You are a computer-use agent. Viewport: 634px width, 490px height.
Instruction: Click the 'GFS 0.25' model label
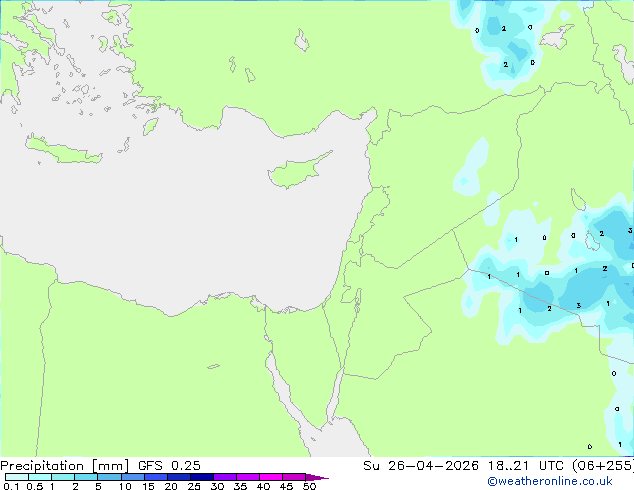pyautogui.click(x=169, y=466)
